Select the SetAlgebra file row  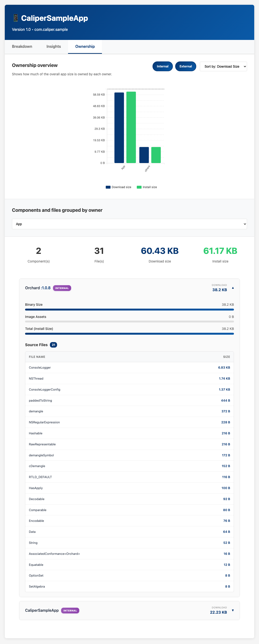coord(129,586)
